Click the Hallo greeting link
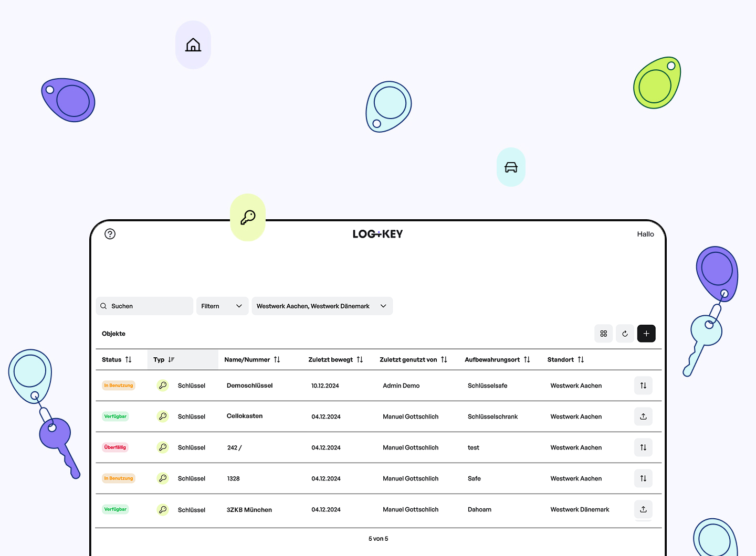 (x=645, y=234)
